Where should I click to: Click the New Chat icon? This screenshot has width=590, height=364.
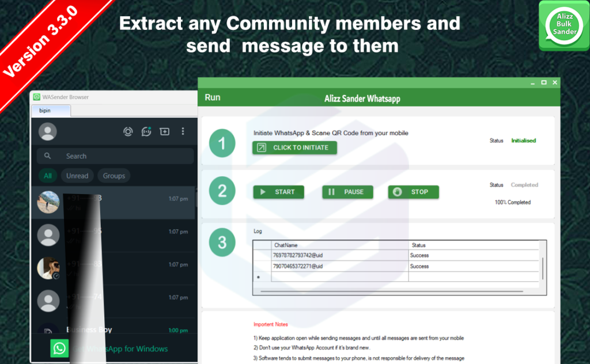[165, 131]
